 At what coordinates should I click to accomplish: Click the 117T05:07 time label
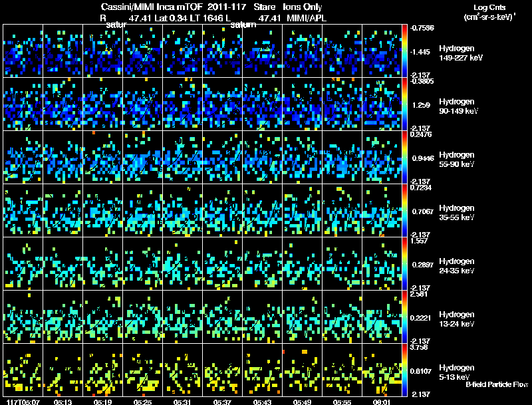23,402
